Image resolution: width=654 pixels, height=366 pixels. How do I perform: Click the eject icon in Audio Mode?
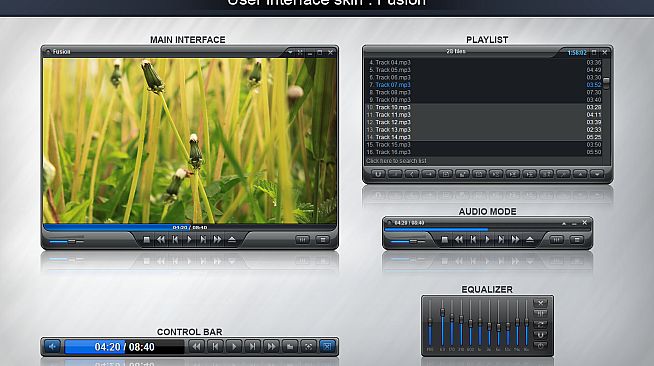click(530, 240)
